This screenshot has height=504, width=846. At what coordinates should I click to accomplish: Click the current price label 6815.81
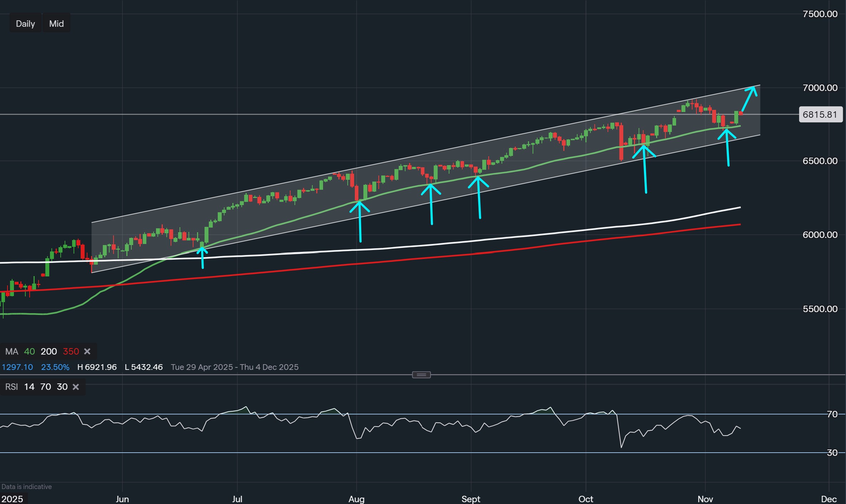pos(820,114)
